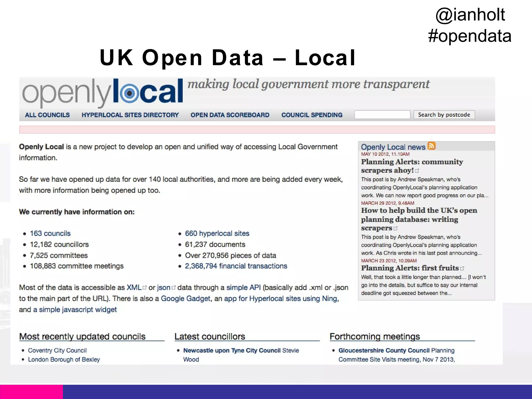Screen dimensions: 532x399
Task: Click the '@ianholt' handle text
Action: 470,15
